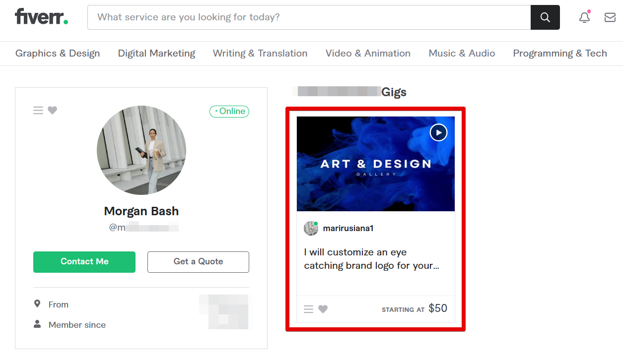This screenshot has width=623, height=364.
Task: Open the customize brand logo gig title
Action: point(371,259)
